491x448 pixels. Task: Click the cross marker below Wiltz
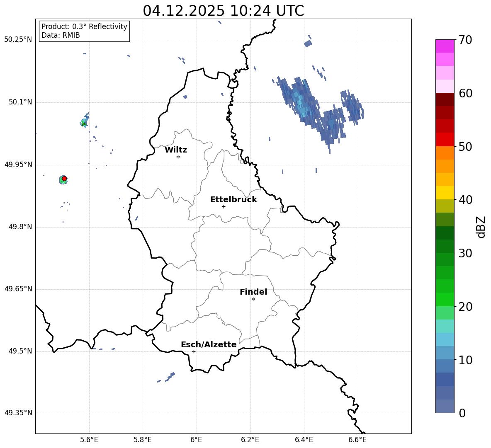point(178,157)
